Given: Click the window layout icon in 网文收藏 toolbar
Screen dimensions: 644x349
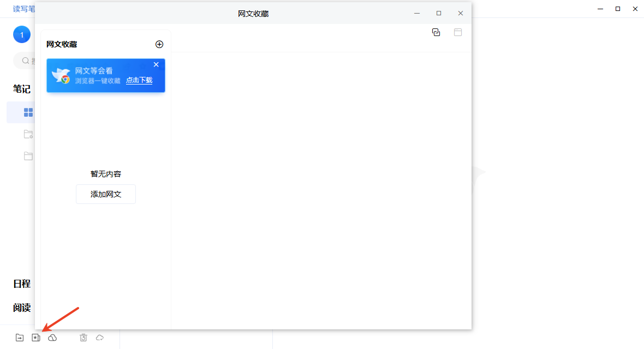Looking at the screenshot, I should [458, 32].
